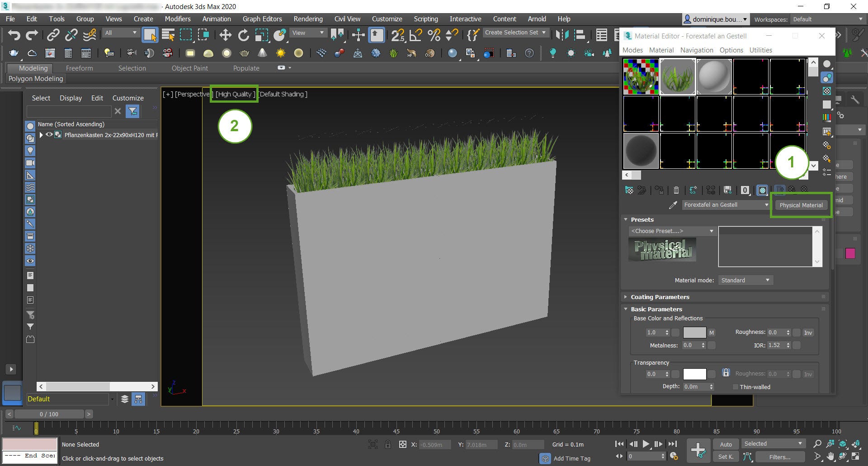The image size is (868, 466).
Task: Click the base color gray swatch
Action: 694,333
